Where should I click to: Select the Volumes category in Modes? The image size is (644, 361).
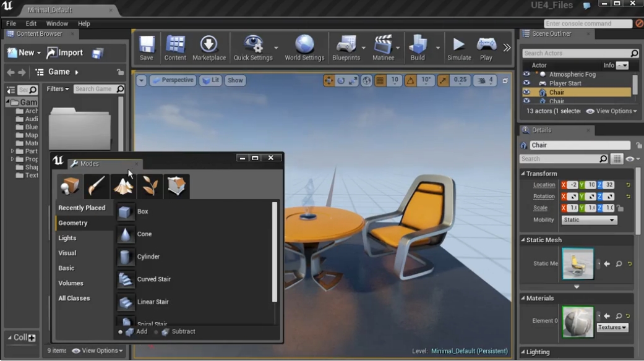pyautogui.click(x=71, y=284)
